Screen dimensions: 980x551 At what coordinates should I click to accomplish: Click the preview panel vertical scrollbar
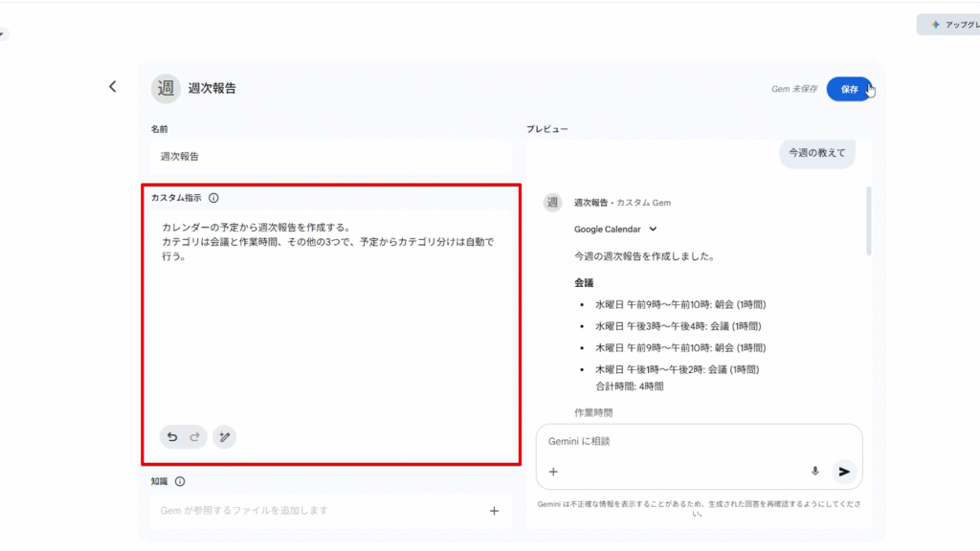[x=869, y=222]
